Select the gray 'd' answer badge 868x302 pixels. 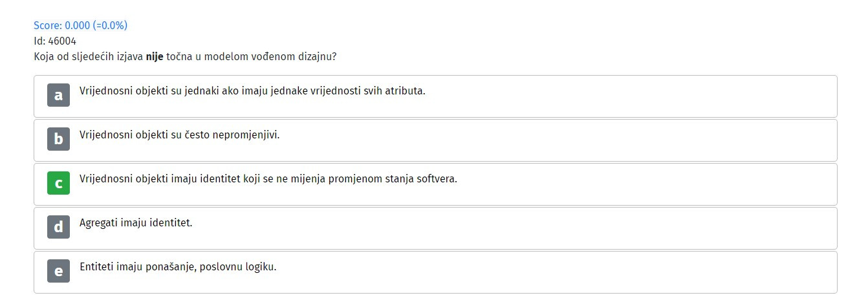coord(58,227)
